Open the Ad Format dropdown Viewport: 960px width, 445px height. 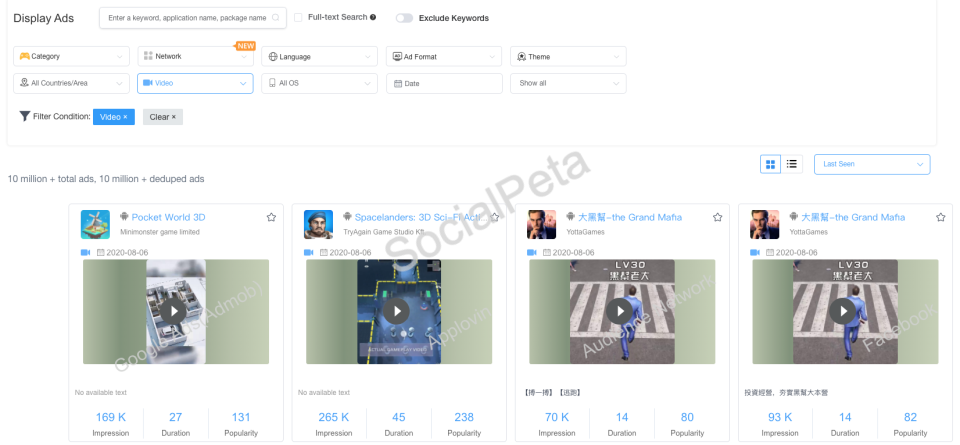(x=444, y=56)
